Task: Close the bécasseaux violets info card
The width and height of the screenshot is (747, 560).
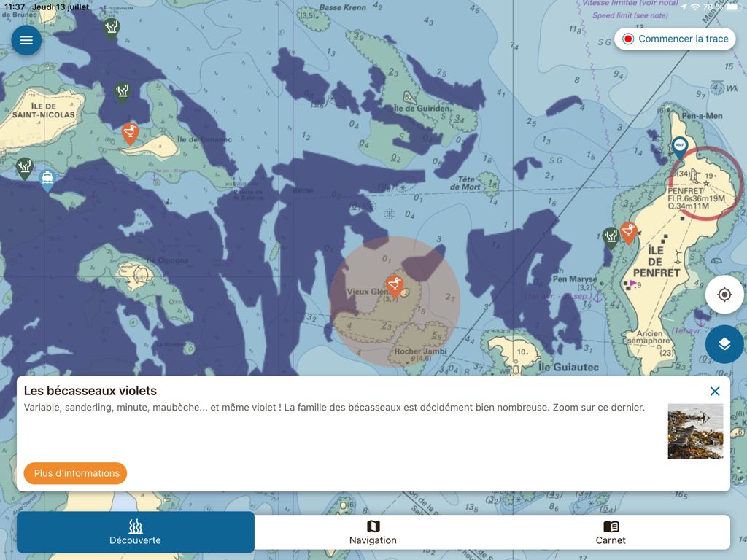Action: tap(714, 392)
